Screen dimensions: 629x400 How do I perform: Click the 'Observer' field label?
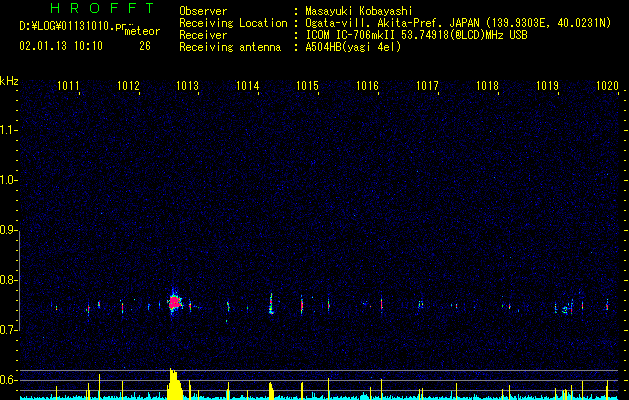coord(203,11)
